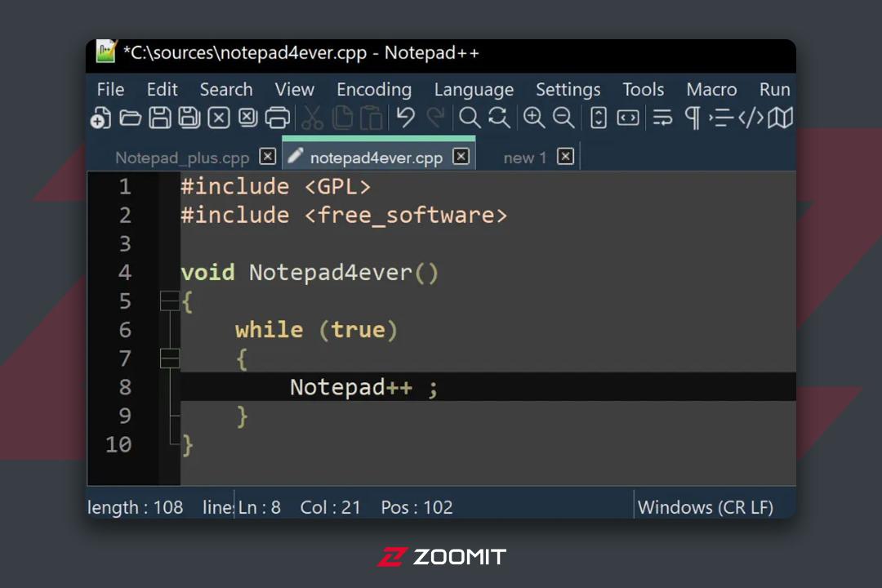Click the Paste clipboard icon
Screen dimensions: 882x588
[372, 118]
